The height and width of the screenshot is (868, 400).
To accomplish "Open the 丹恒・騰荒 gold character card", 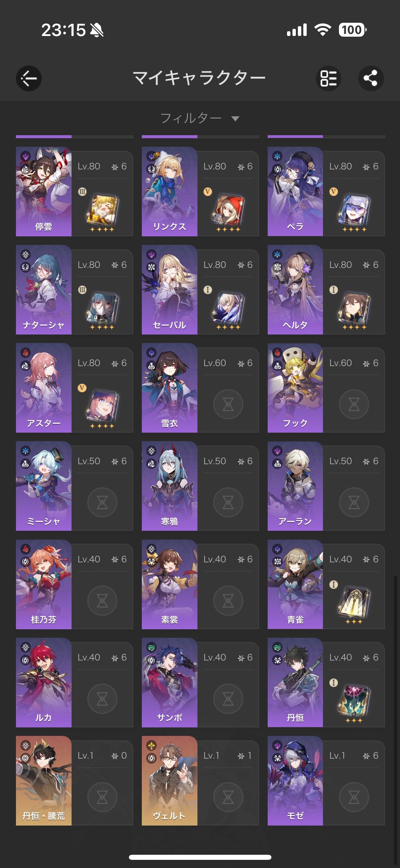I will (x=74, y=781).
